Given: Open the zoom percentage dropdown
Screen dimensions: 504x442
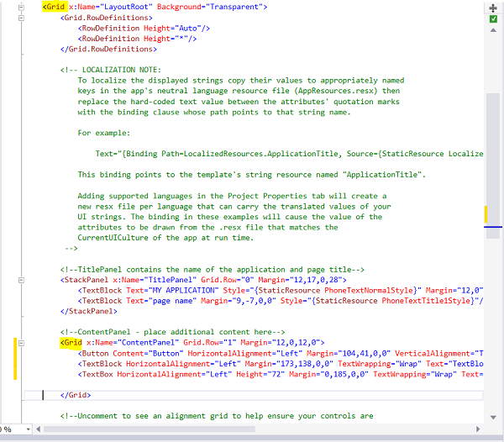Looking at the screenshot, I should tap(29, 429).
